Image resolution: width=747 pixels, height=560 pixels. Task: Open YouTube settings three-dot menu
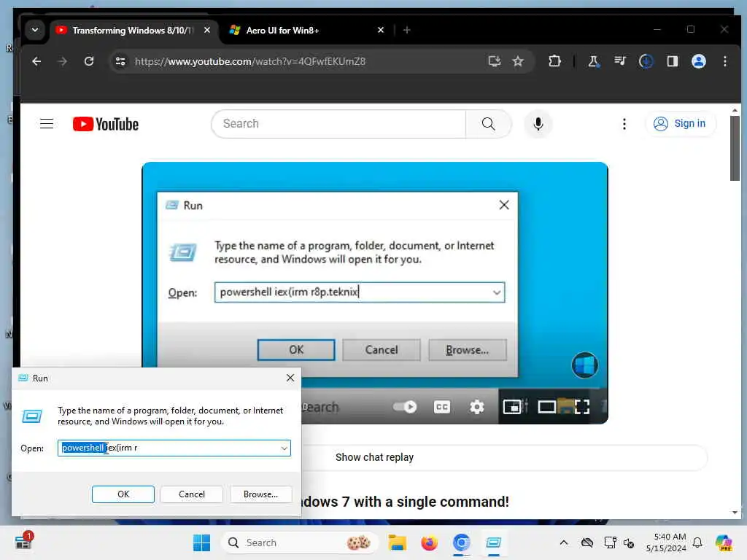point(624,124)
